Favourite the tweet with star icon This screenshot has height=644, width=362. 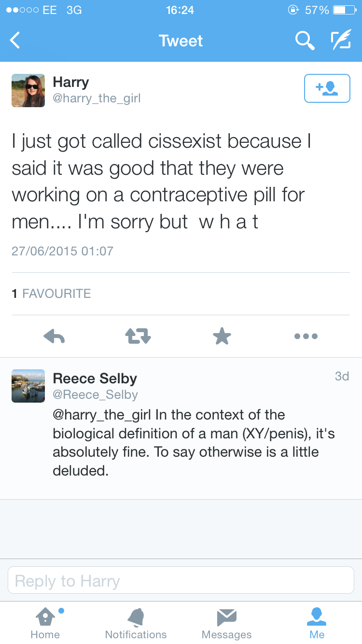click(x=222, y=336)
